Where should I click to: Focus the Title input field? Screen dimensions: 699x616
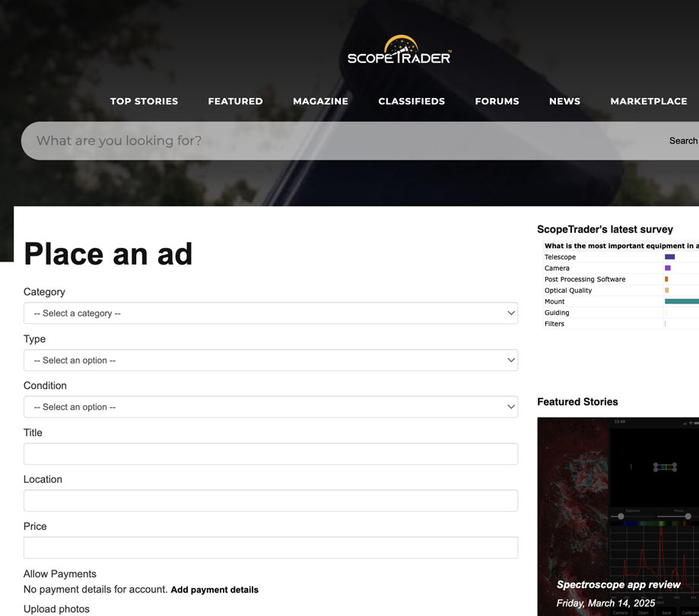coord(270,454)
